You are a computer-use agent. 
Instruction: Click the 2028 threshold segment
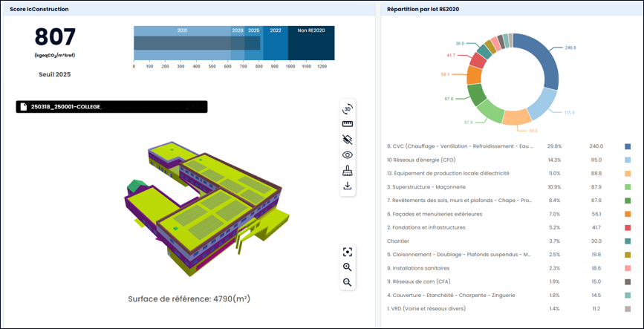238,43
